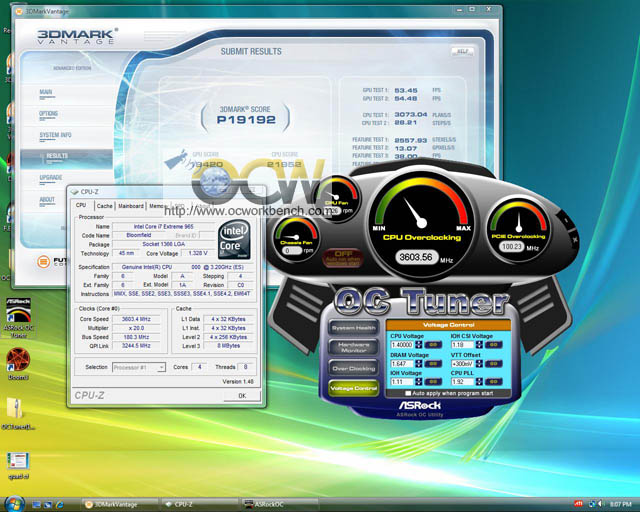Adjust the DRAM Voltage stepper arrows
The image size is (640, 512).
tap(418, 363)
